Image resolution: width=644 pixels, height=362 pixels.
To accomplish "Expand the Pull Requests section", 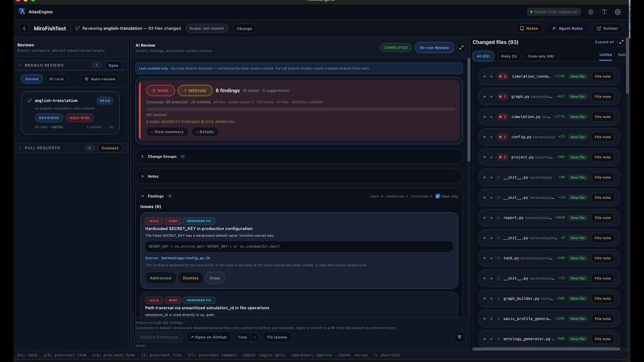I will (x=20, y=148).
